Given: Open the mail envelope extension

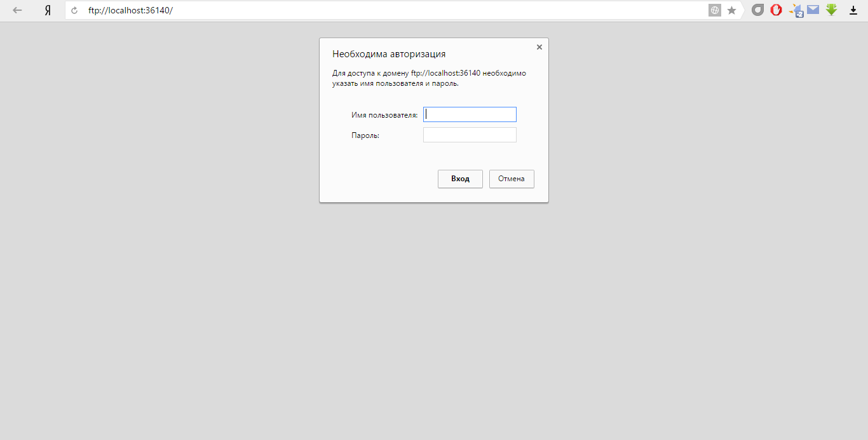Looking at the screenshot, I should point(813,10).
